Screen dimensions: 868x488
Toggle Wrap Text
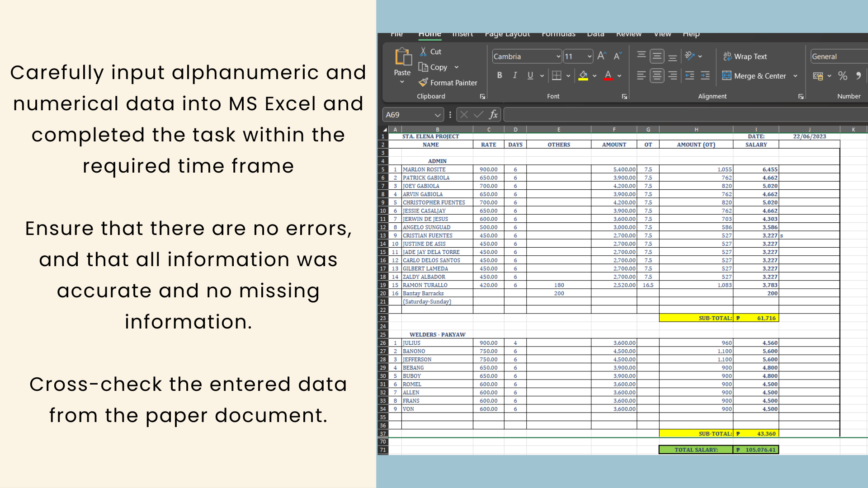pos(745,56)
